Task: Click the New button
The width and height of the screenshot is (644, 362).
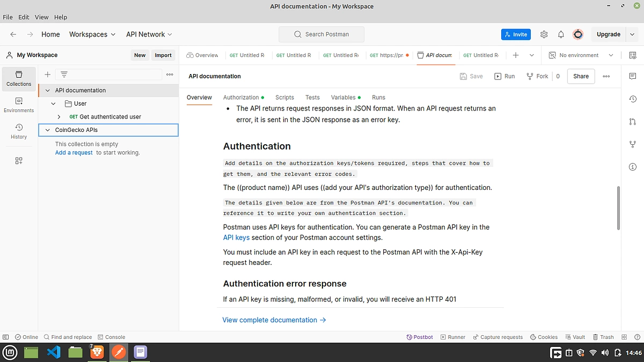Action: pos(140,55)
